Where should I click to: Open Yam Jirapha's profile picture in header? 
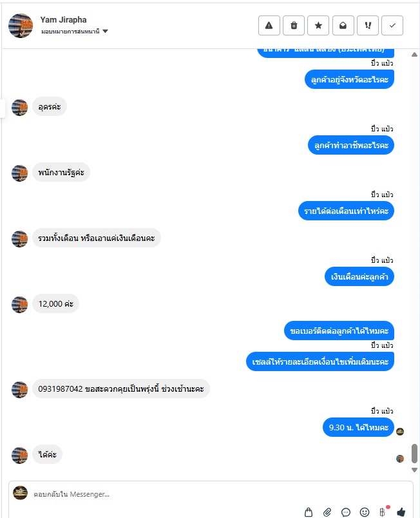click(21, 26)
